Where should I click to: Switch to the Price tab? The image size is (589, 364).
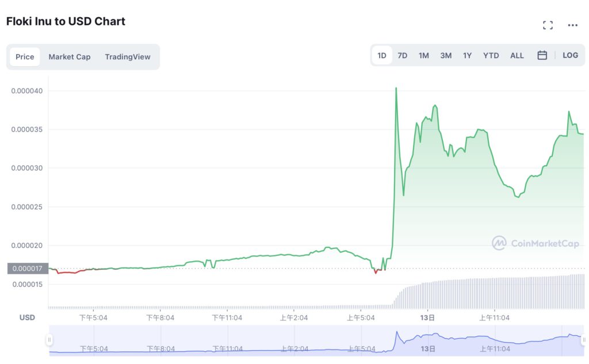[25, 57]
